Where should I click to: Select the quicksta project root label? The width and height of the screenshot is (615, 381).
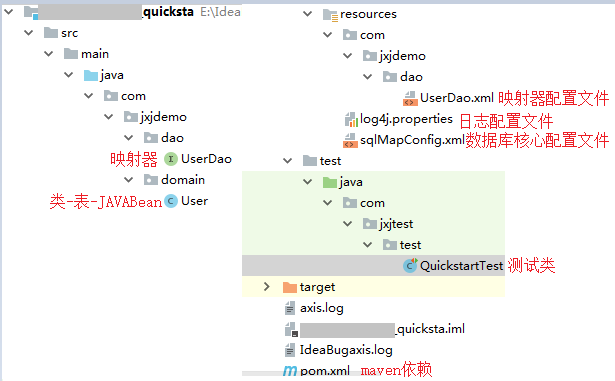tap(168, 12)
